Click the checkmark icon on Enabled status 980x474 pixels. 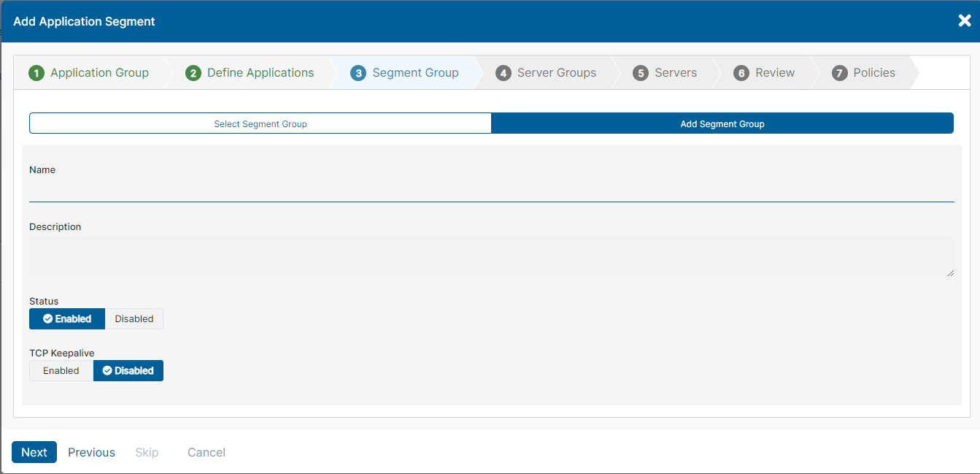[47, 318]
